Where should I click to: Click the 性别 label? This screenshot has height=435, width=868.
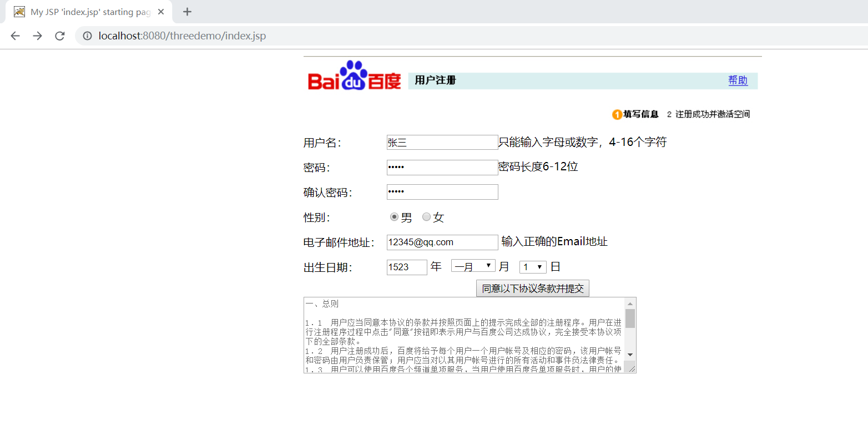click(x=316, y=217)
